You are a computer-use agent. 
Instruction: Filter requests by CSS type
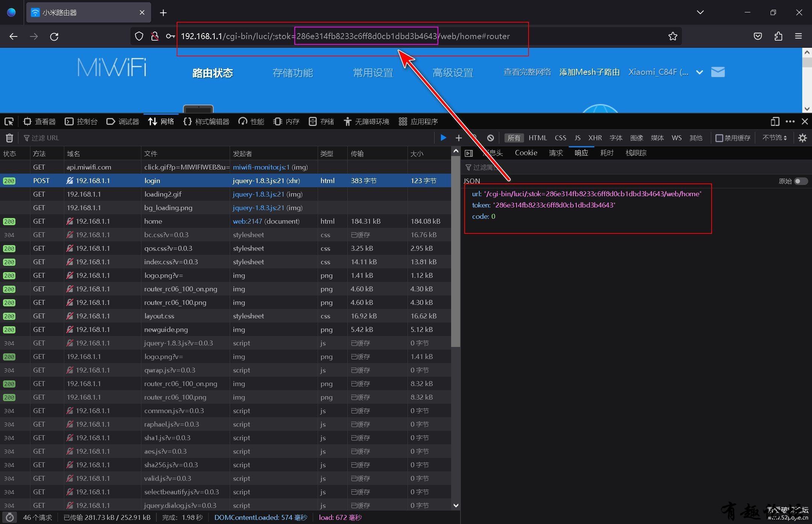[x=560, y=138]
